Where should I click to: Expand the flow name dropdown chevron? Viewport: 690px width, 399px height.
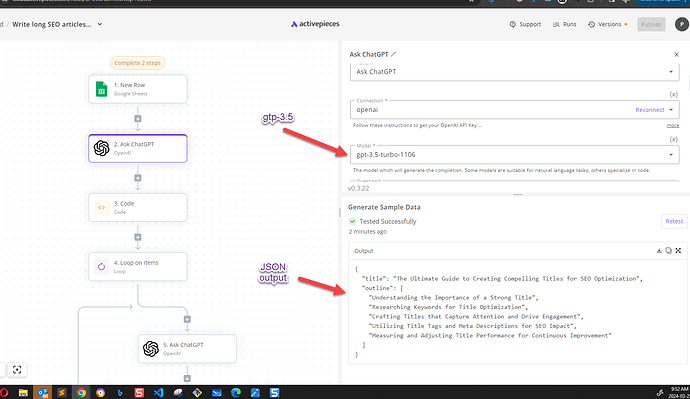point(100,24)
